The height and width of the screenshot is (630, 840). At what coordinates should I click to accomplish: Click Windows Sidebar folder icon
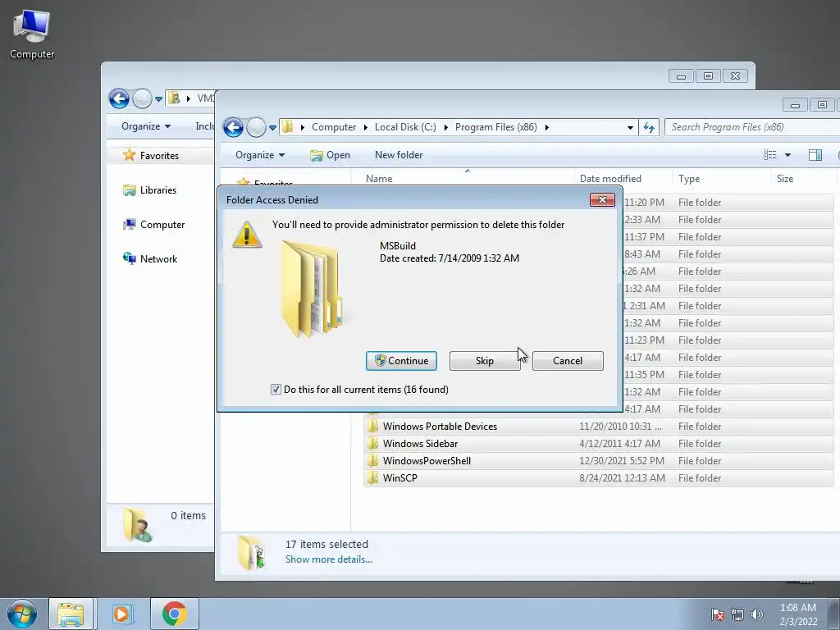point(372,444)
